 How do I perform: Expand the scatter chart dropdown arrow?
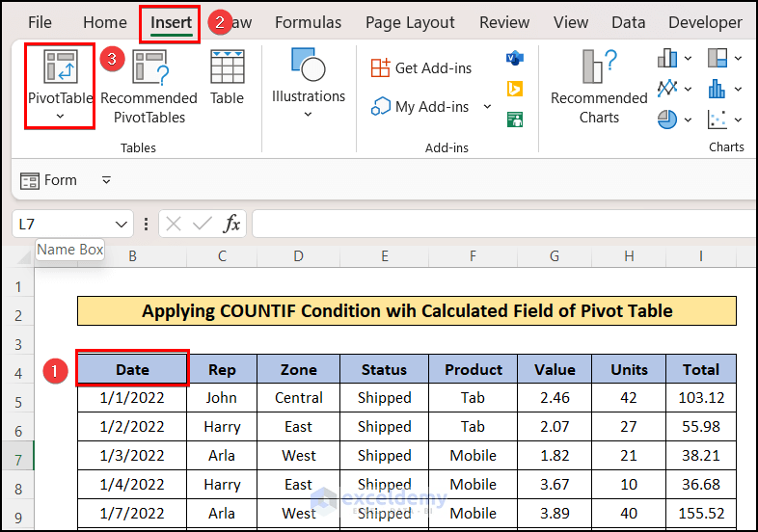click(x=738, y=120)
